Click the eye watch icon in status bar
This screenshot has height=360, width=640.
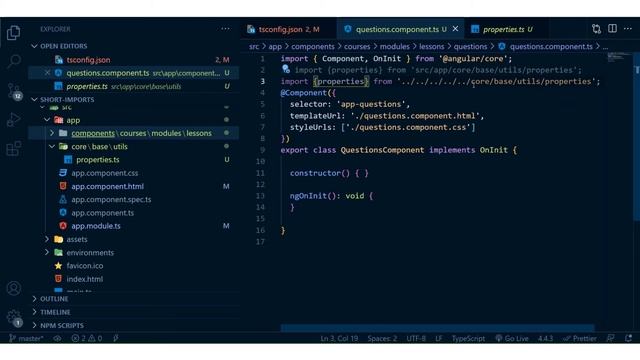click(x=58, y=338)
